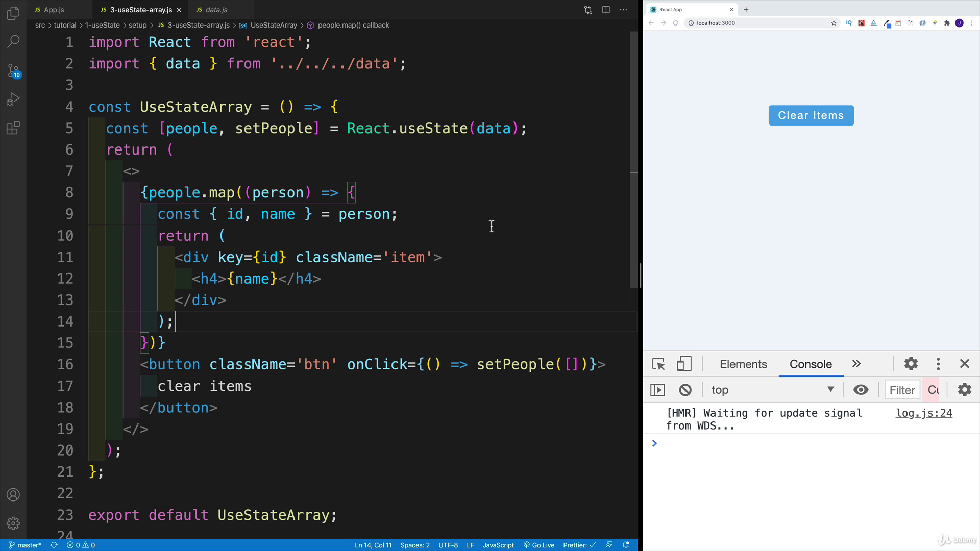Open DevTools settings gear
This screenshot has height=551, width=980.
[911, 364]
